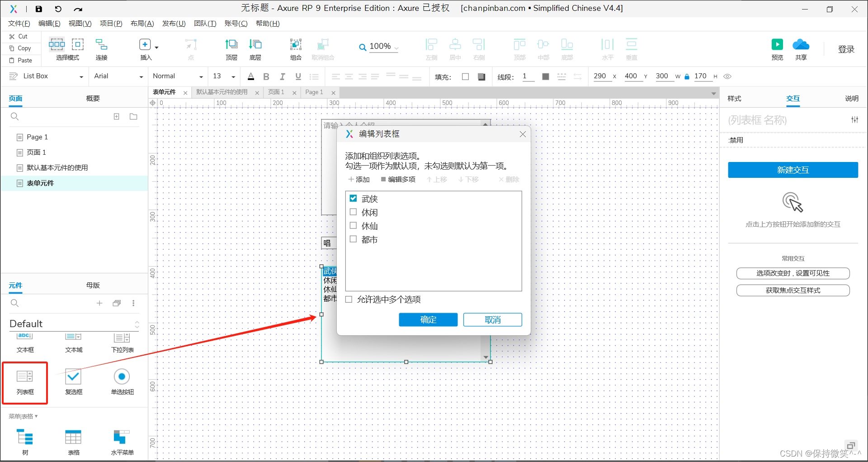Select the 选择模式 intersect mode icon
The image size is (868, 462).
coord(57,44)
